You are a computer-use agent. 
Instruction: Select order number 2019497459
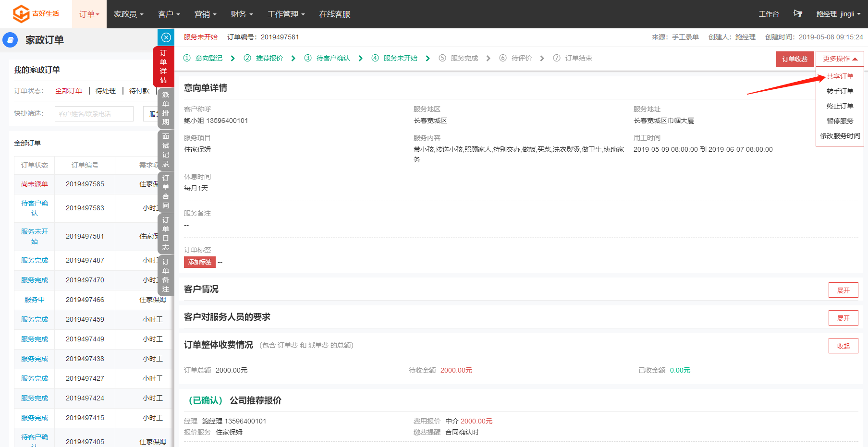[x=85, y=319]
